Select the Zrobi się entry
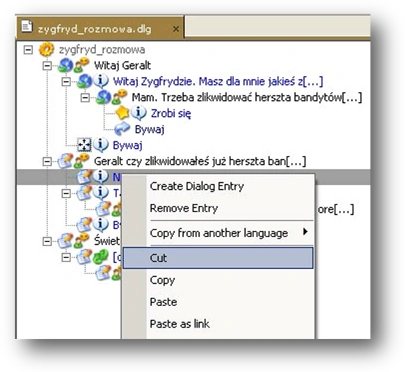 pyautogui.click(x=171, y=113)
